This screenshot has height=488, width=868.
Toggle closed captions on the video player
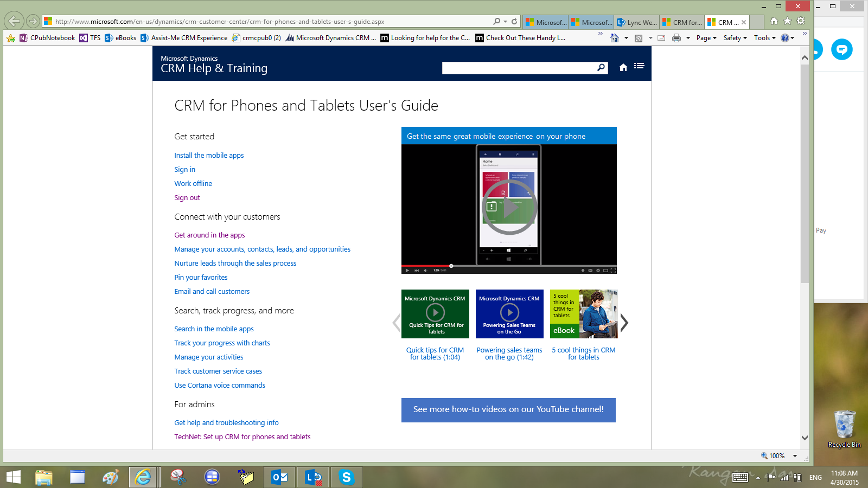point(590,270)
